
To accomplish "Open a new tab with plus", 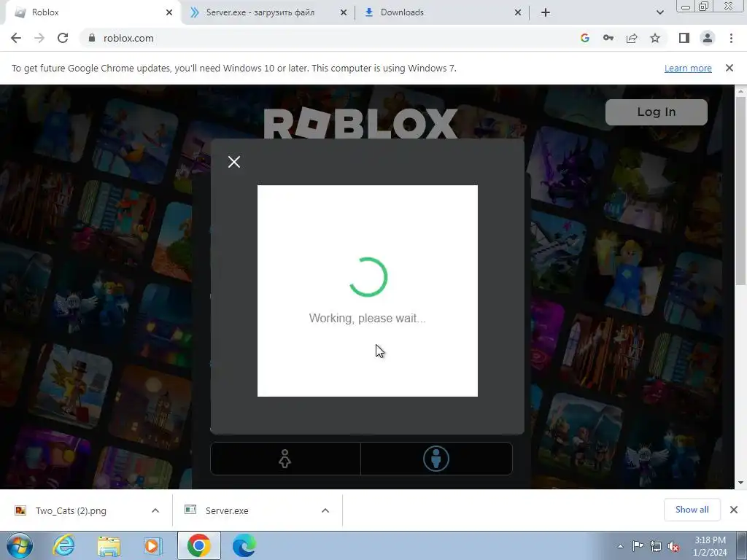I will pyautogui.click(x=546, y=12).
